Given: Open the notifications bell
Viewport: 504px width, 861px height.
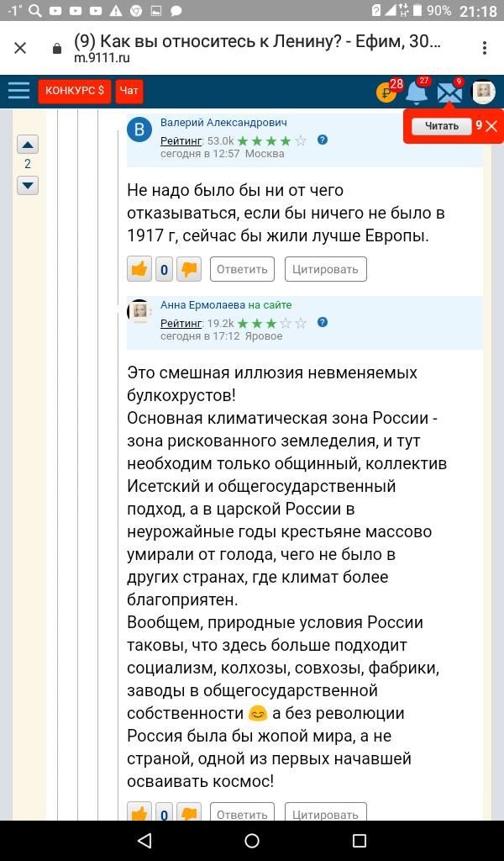Looking at the screenshot, I should click(x=417, y=92).
